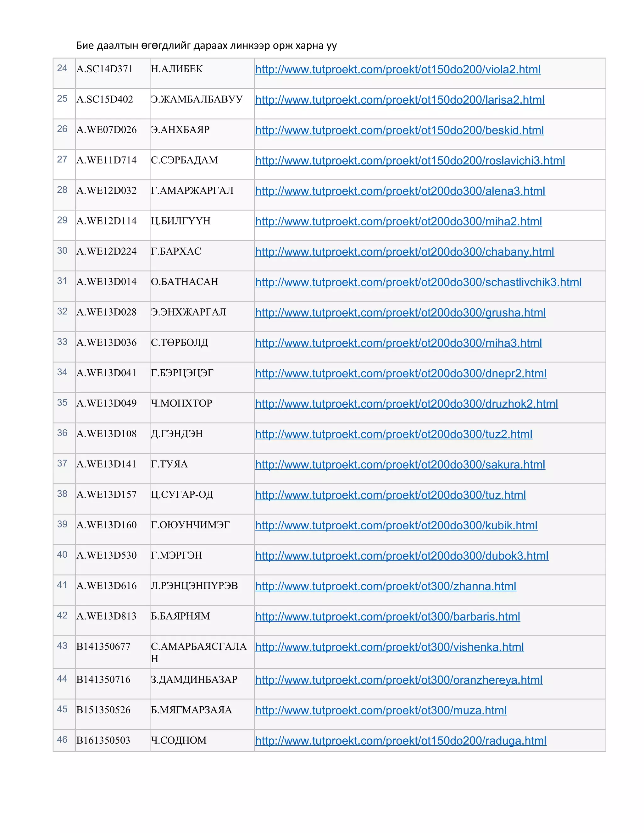Select student code A.WE13D141 cell
This screenshot has height=833, width=644.
[x=107, y=464]
